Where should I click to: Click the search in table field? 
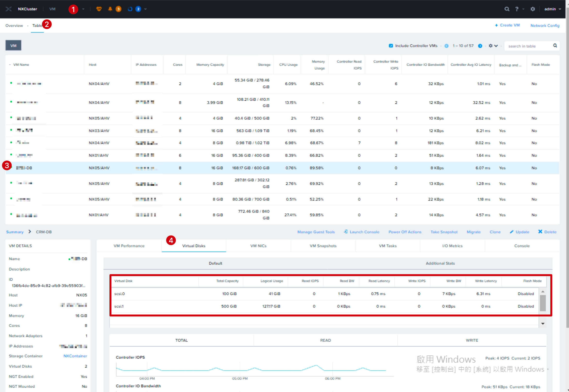(x=529, y=46)
